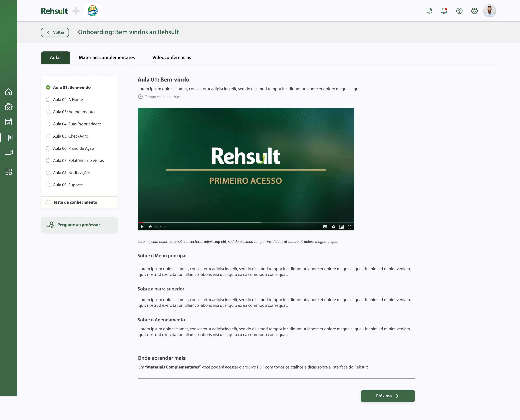Viewport: 520px width, 420px height.
Task: Click the Onde aprender mais heading
Action: tap(162, 358)
